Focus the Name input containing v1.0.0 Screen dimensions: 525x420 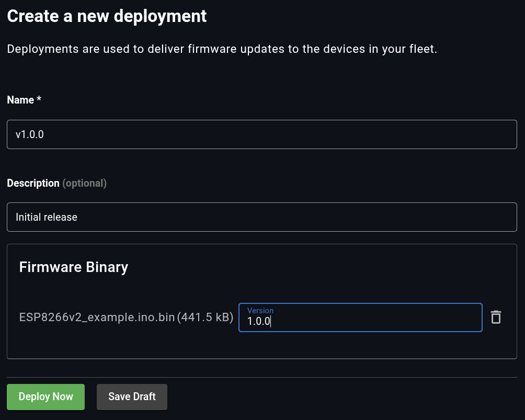click(261, 134)
